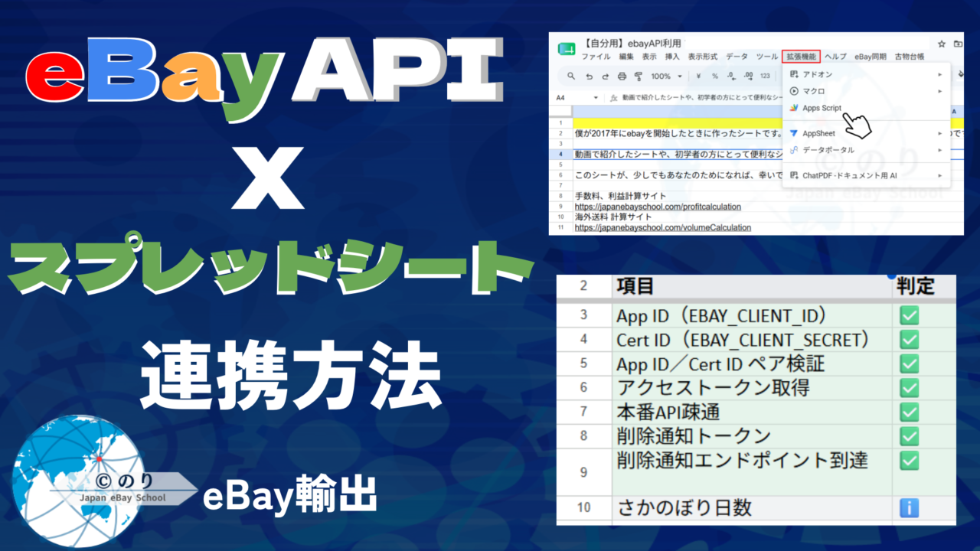Screen dimensions: 980x551
Task: Click the 【自分用】ebayAPI利用 document title
Action: click(x=632, y=44)
